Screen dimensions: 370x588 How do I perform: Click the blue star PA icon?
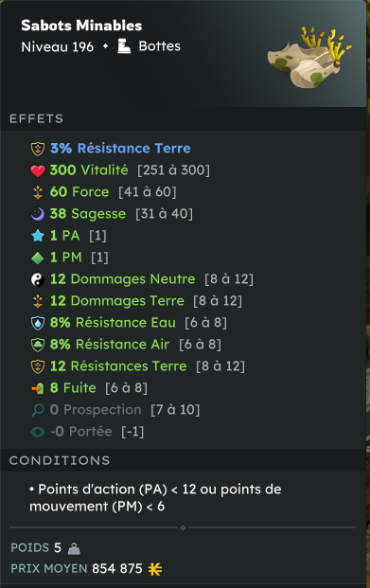[38, 236]
